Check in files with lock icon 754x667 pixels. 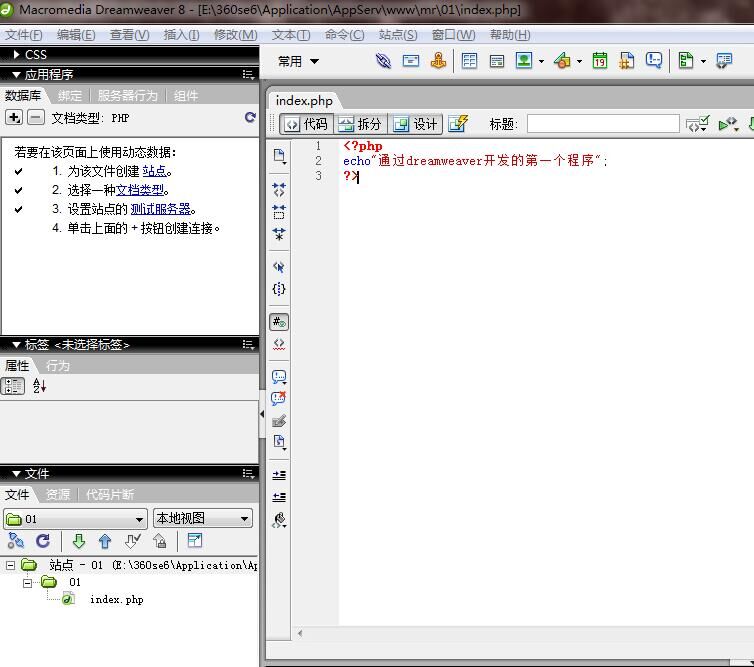[x=159, y=541]
